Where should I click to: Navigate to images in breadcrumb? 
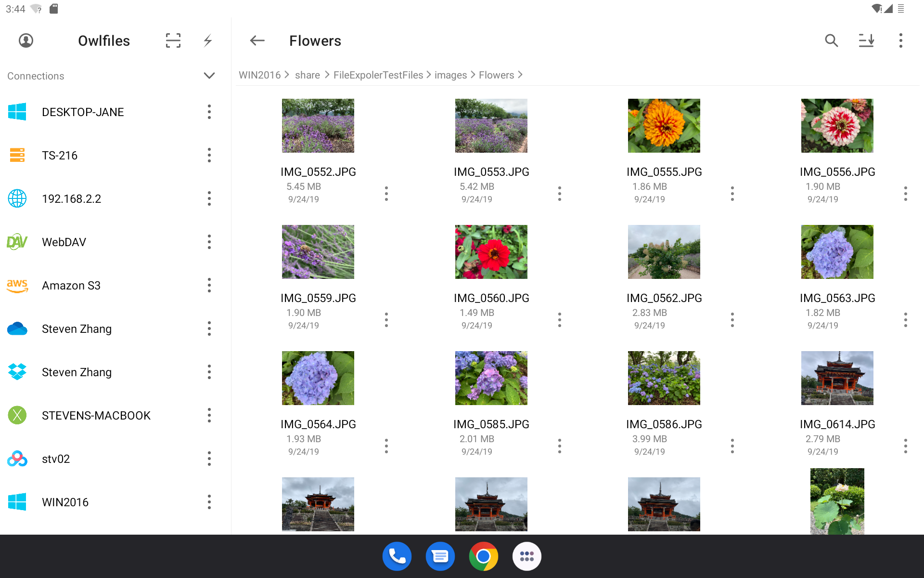[x=450, y=75]
